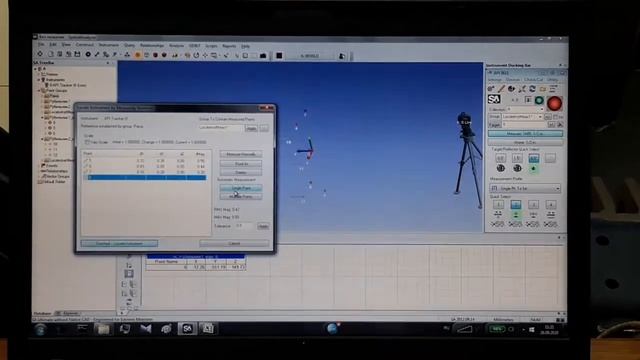Image resolution: width=640 pixels, height=360 pixels.
Task: Click the crosshair target toolbar icon
Action: 205,55
